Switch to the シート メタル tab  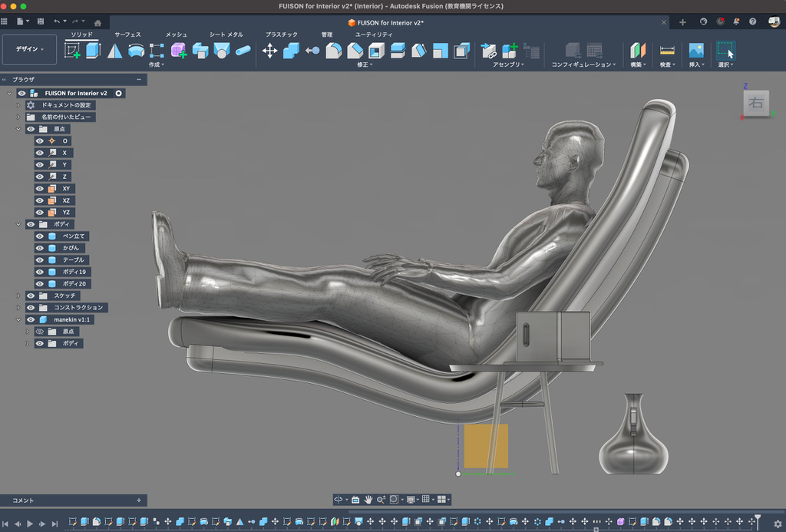226,35
